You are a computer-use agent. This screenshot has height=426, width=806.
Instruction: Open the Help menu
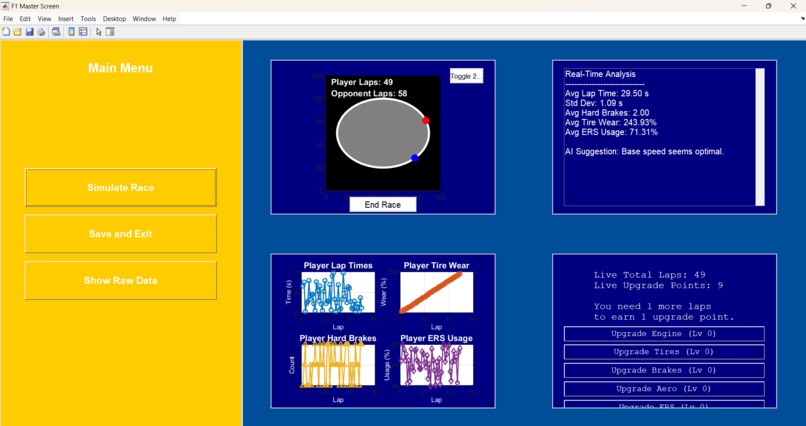click(169, 18)
